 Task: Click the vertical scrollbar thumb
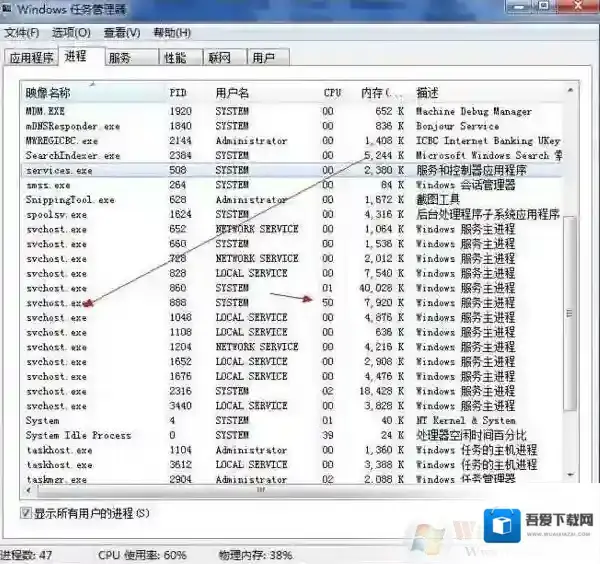tap(570, 314)
